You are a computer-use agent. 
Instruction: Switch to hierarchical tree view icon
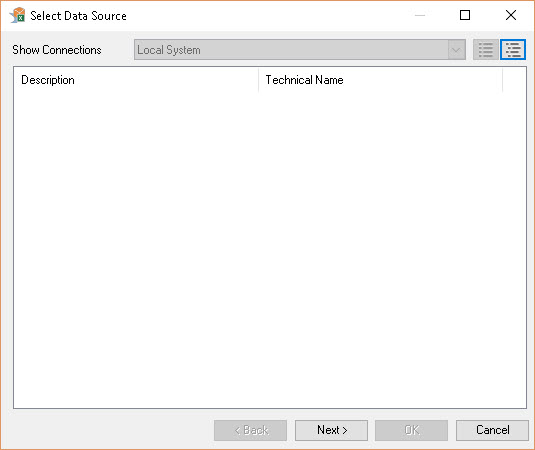coord(513,50)
